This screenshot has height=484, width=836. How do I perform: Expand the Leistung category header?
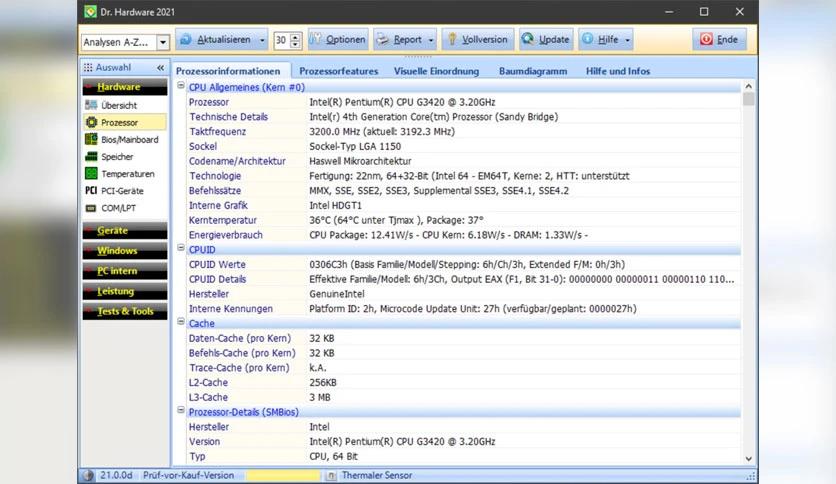[x=125, y=291]
